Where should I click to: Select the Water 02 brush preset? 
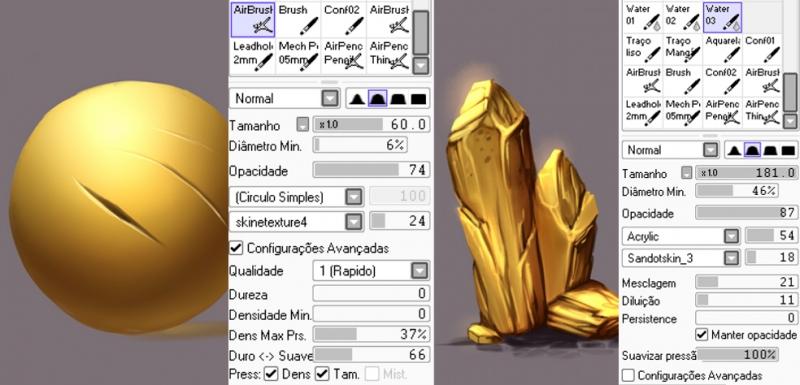click(683, 17)
